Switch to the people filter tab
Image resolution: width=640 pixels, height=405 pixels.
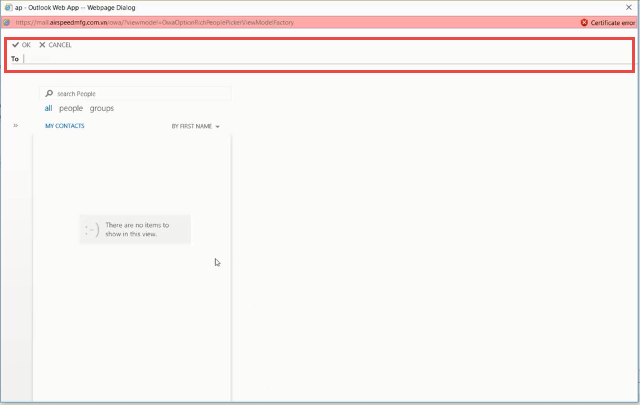click(71, 108)
